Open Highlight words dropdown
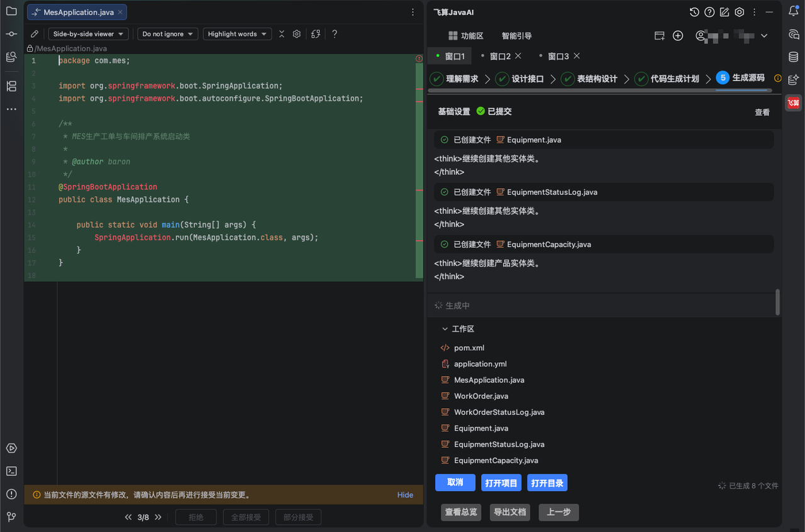 237,34
